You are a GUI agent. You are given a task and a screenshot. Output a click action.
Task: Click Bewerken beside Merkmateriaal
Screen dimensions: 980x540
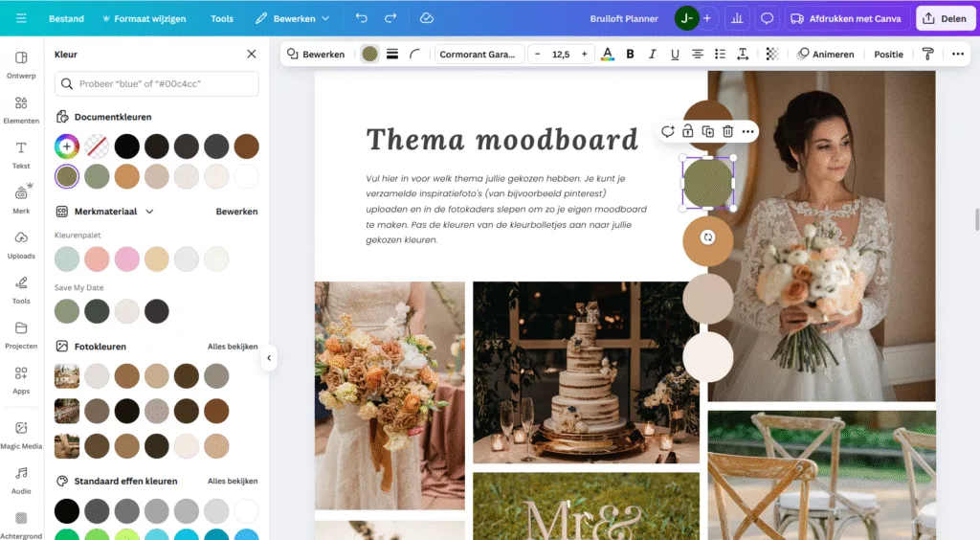pos(237,212)
